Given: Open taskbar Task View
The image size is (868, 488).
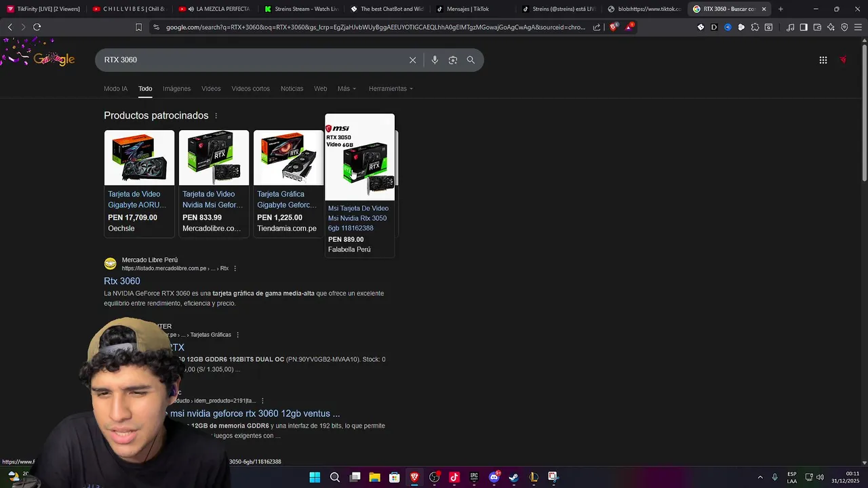Looking at the screenshot, I should [x=355, y=477].
